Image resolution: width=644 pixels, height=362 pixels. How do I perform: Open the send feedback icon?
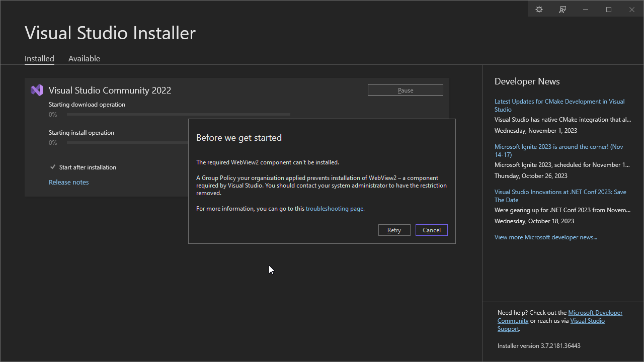tap(562, 9)
